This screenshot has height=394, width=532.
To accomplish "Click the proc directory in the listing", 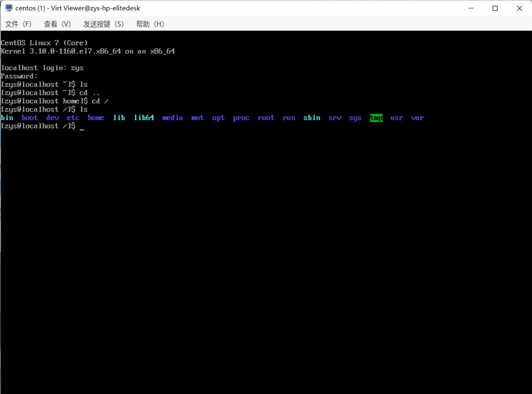I will pos(241,118).
